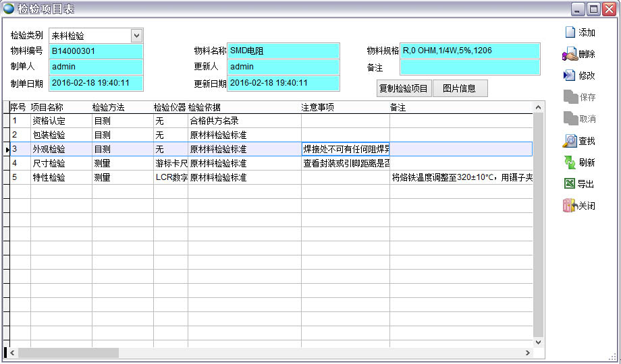The height and width of the screenshot is (364, 621).
Task: Click the 物料编号 field with B14000301
Action: (96, 51)
